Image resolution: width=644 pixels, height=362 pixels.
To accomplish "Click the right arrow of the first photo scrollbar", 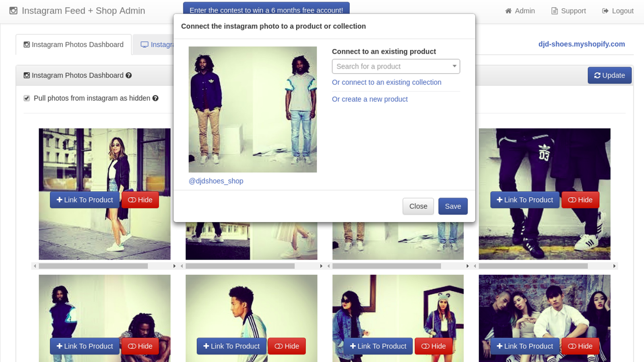I will [174, 266].
